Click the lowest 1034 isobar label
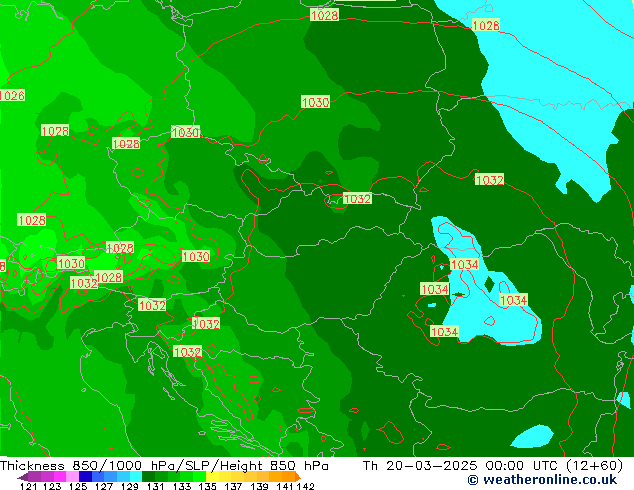Screen dimensions: 634x490 tap(444, 332)
